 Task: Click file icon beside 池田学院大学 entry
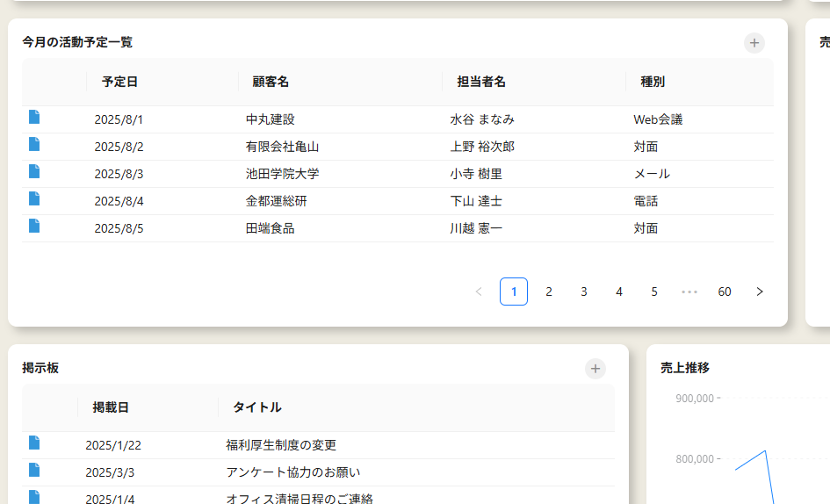click(x=34, y=172)
